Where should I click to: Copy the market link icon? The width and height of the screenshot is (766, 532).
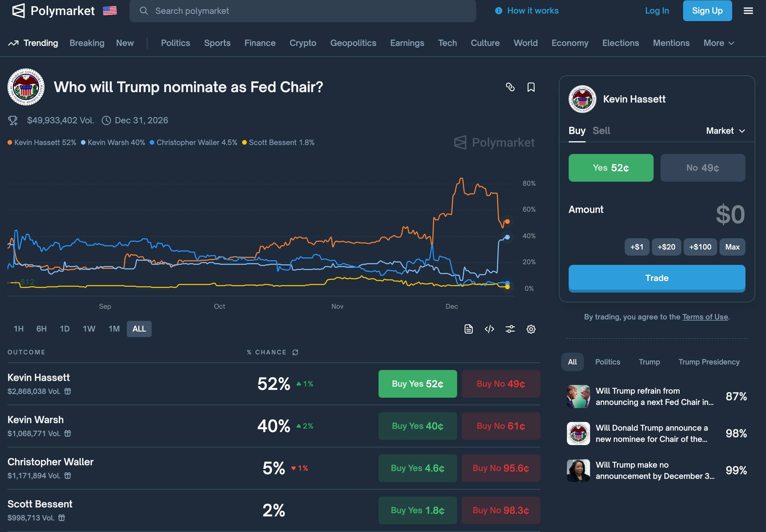pos(510,87)
